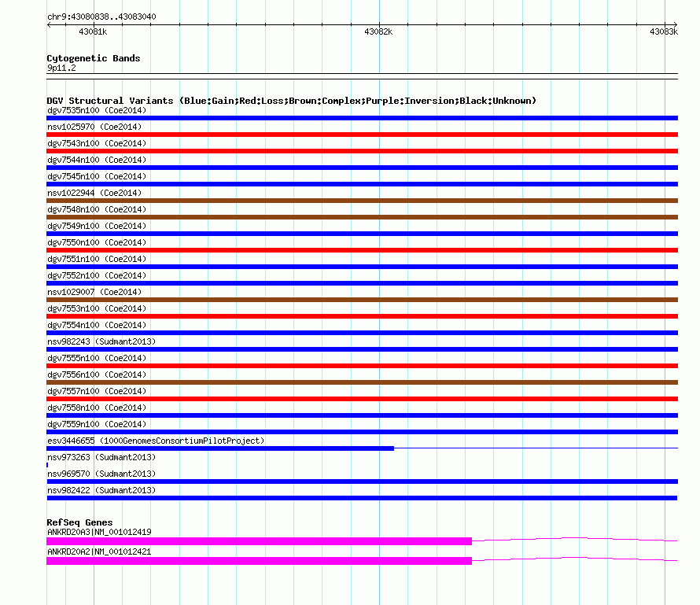Click the blue bar under dgv7535n100
The width and height of the screenshot is (700, 605).
tap(362, 118)
